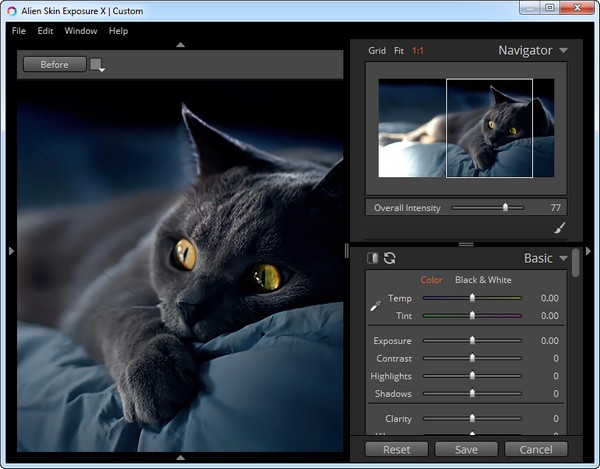Open the Window menu

click(x=81, y=31)
